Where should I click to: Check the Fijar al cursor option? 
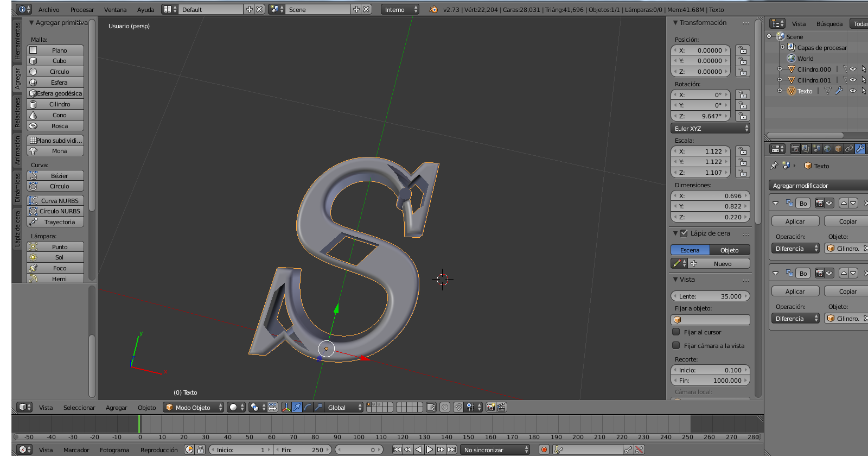676,332
